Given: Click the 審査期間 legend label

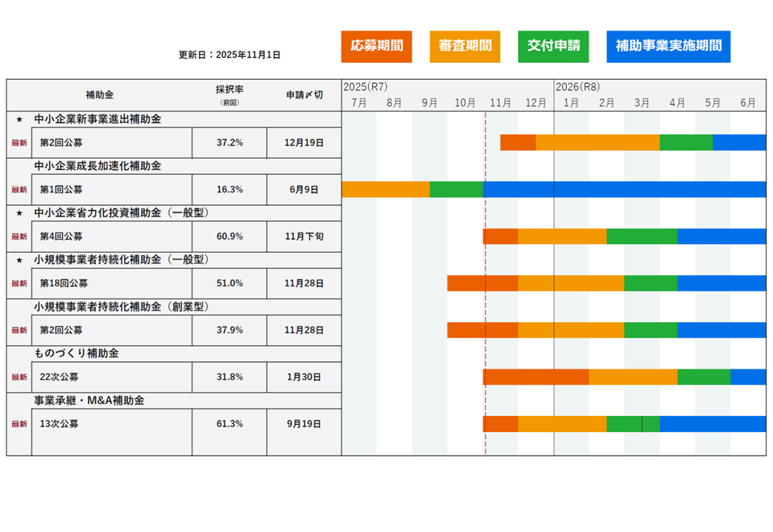Looking at the screenshot, I should click(x=465, y=47).
